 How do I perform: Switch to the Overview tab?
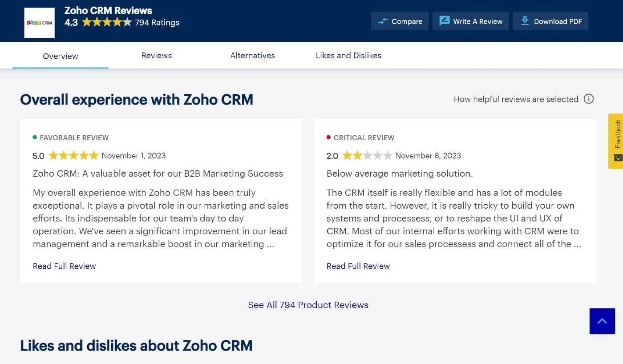(61, 56)
